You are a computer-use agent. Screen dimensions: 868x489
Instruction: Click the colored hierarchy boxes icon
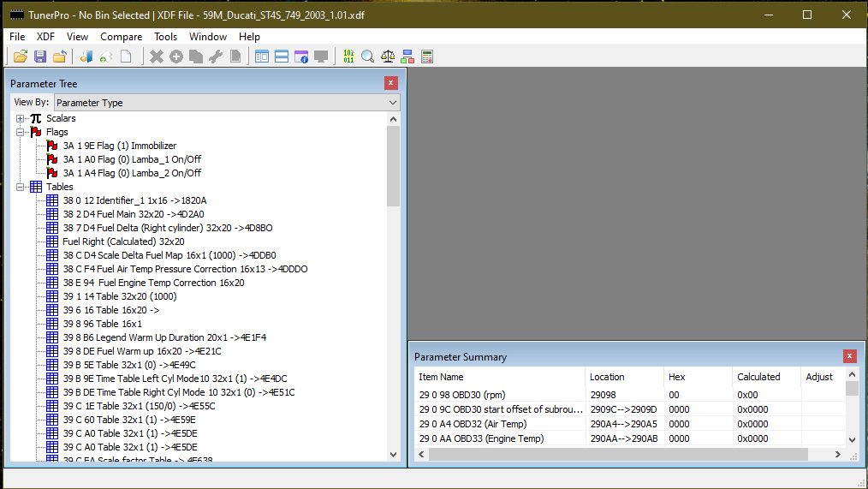point(407,57)
